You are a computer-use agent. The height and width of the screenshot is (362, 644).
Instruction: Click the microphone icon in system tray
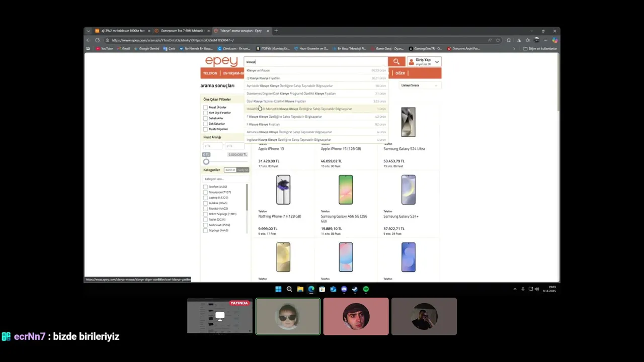coord(523,289)
